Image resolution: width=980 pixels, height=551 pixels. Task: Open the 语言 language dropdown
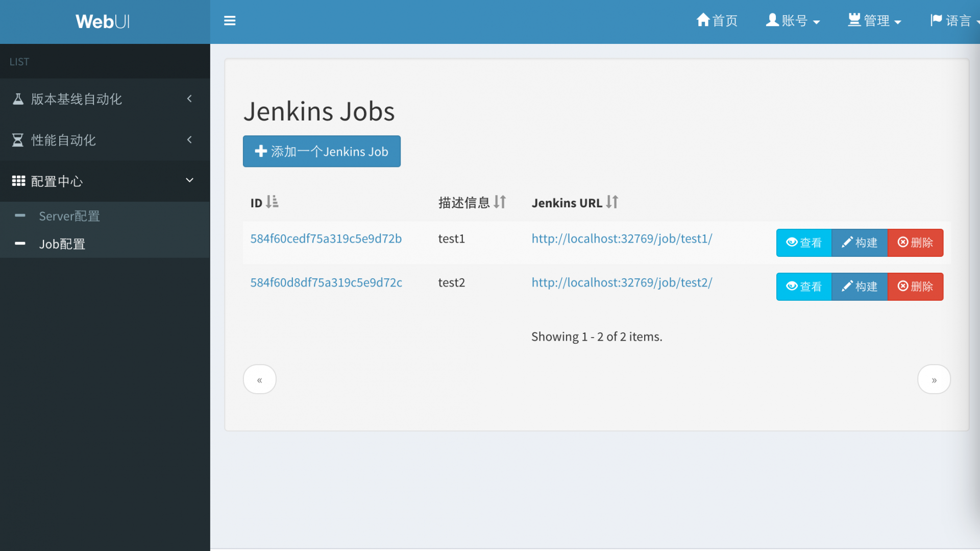(x=954, y=21)
